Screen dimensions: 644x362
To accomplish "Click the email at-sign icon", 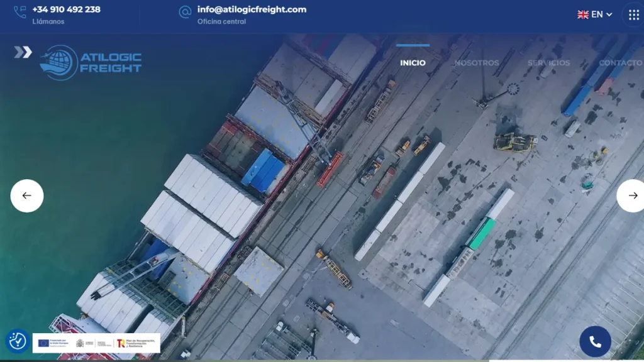I will (x=185, y=12).
